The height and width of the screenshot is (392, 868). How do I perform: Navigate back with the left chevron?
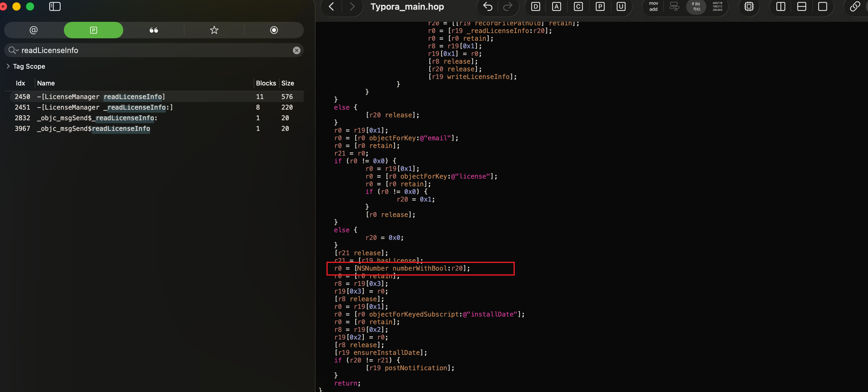coord(331,6)
